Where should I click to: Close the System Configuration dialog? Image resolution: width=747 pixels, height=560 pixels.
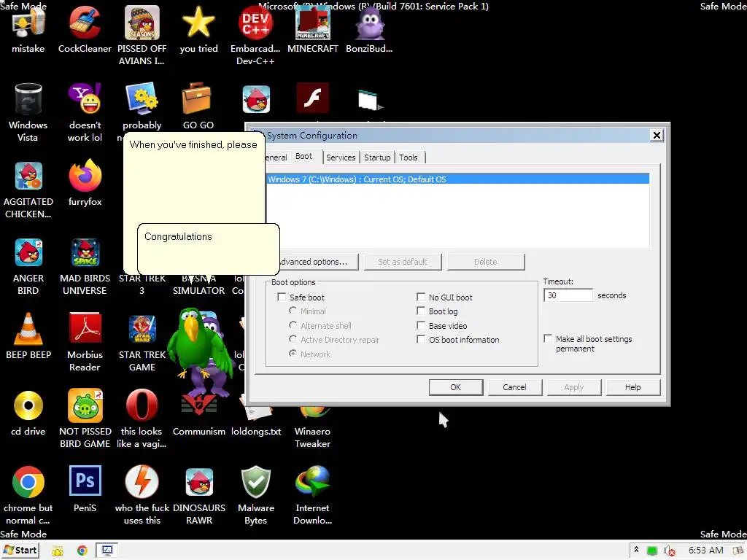coord(657,135)
